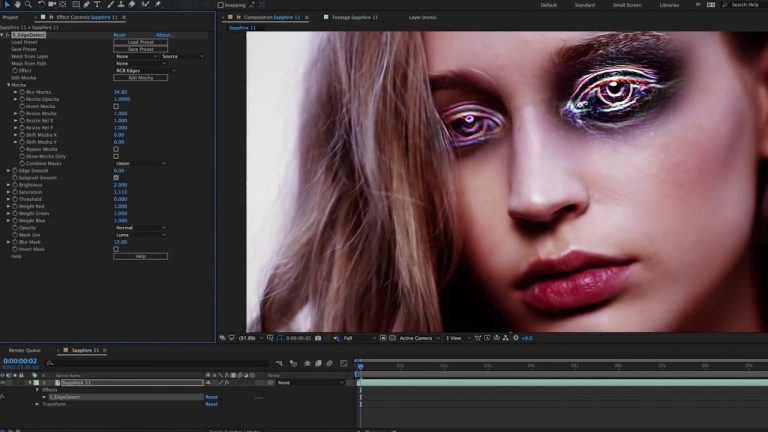Switch to the Project panel tab
This screenshot has height=432, width=768.
(x=12, y=17)
